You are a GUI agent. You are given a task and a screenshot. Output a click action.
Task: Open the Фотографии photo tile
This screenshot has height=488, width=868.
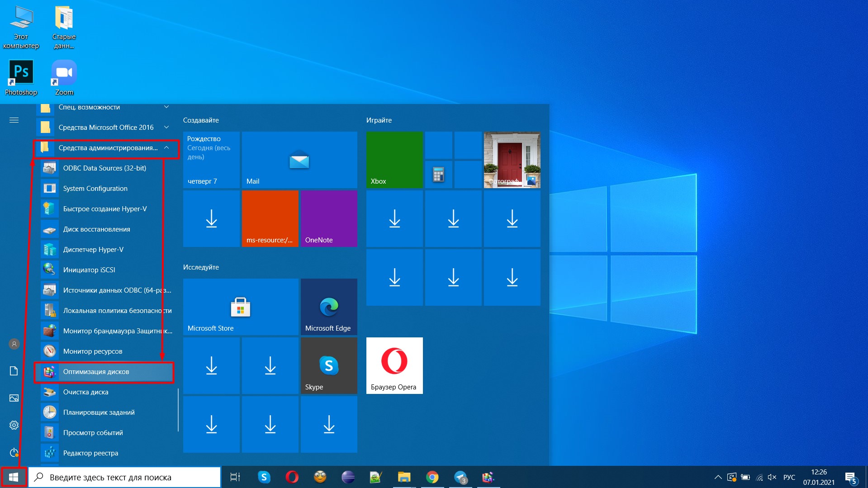click(x=512, y=160)
